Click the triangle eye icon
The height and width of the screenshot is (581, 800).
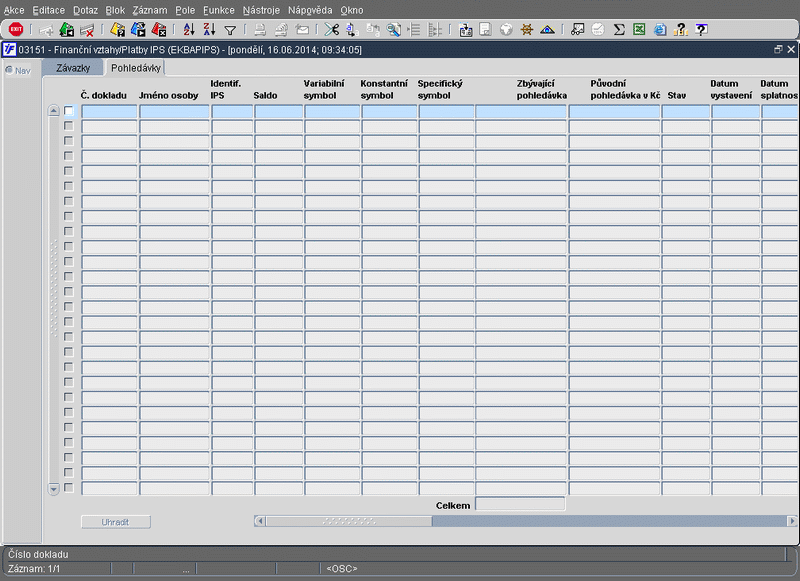coord(547,30)
